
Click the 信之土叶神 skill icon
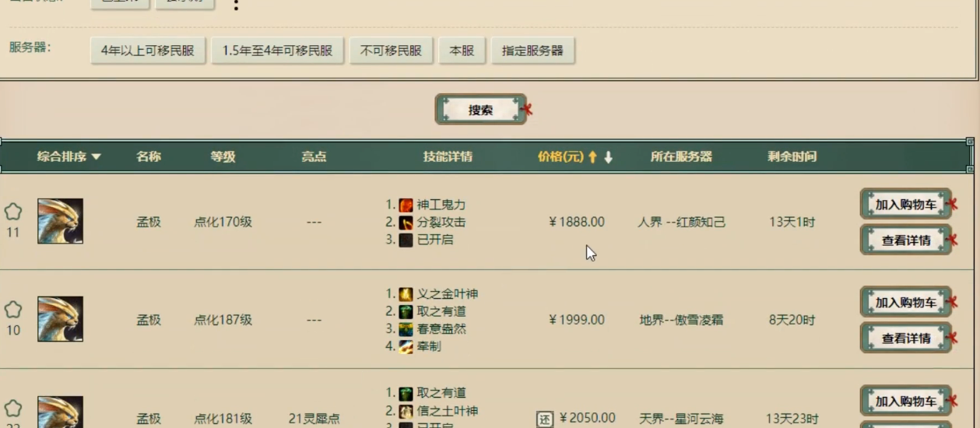pyautogui.click(x=406, y=411)
